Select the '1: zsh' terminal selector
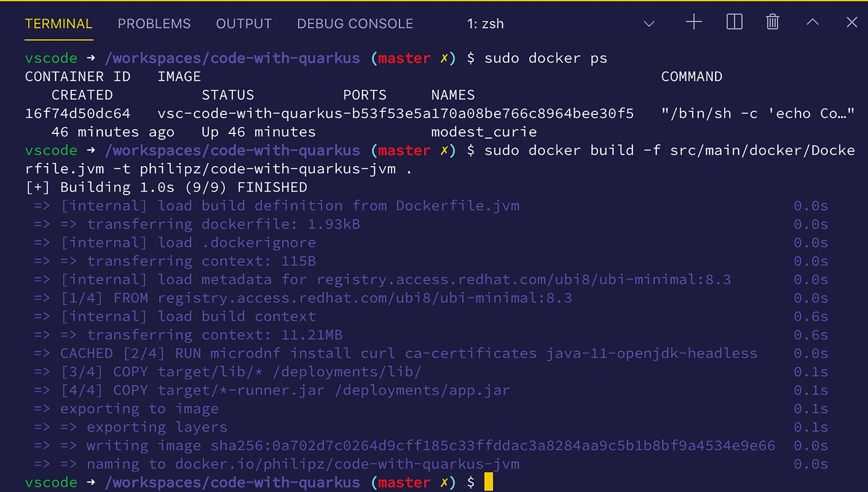The image size is (868, 492). (485, 24)
